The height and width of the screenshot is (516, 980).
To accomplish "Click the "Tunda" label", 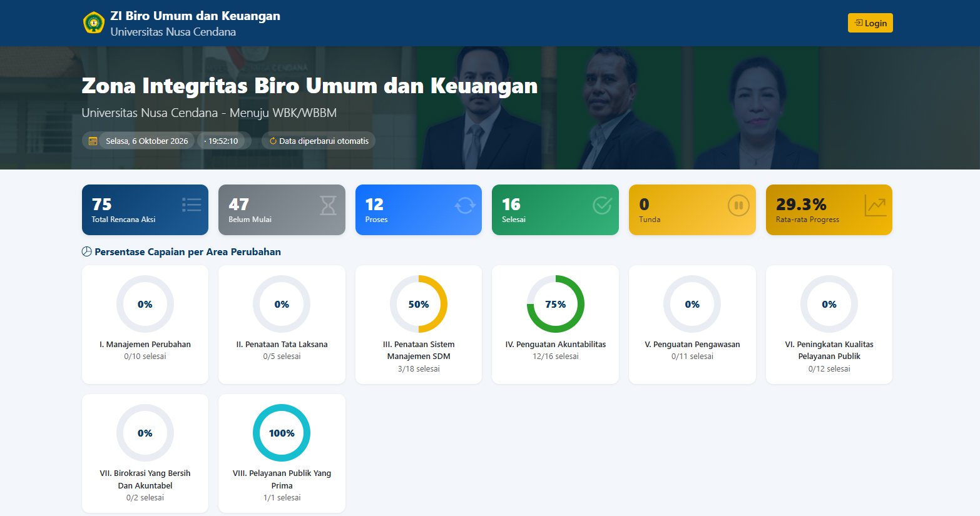I will point(650,220).
